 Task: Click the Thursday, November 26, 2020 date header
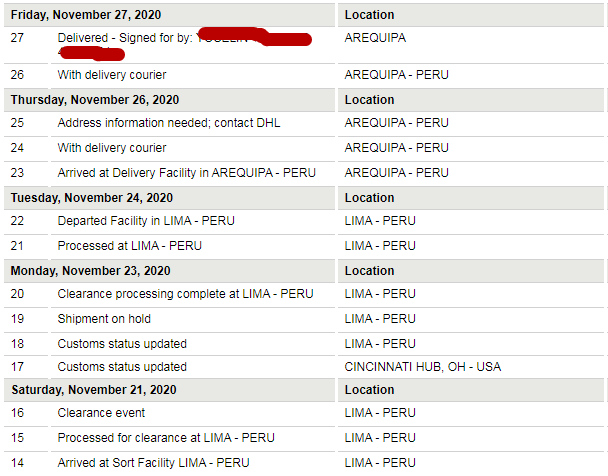95,100
